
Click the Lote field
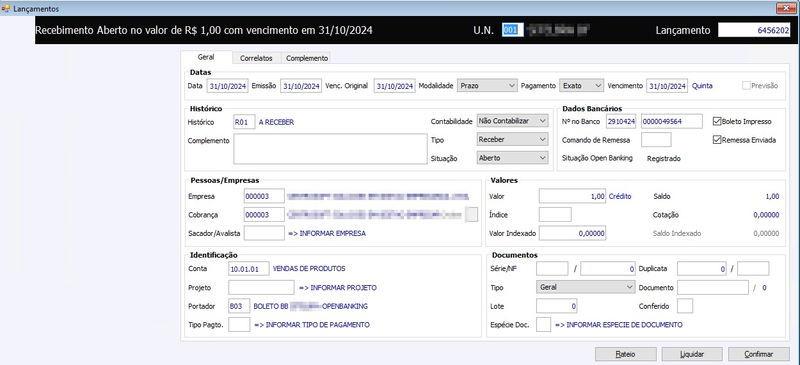557,306
